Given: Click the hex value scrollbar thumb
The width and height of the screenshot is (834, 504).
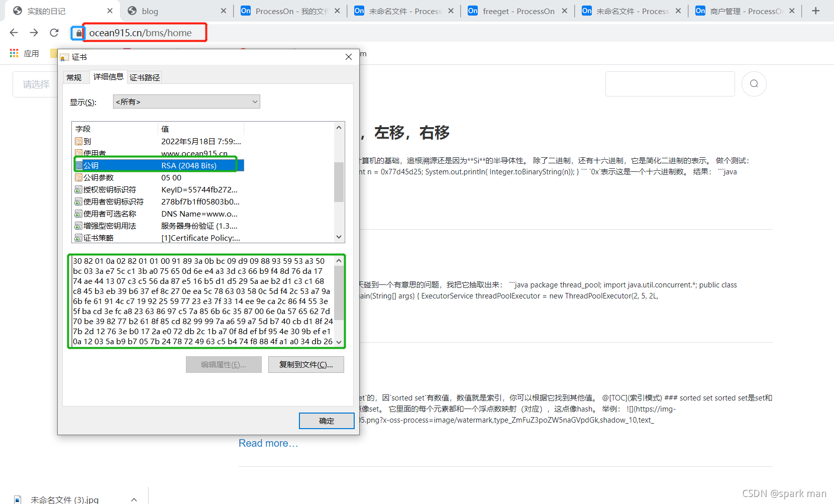Looking at the screenshot, I should point(339,293).
